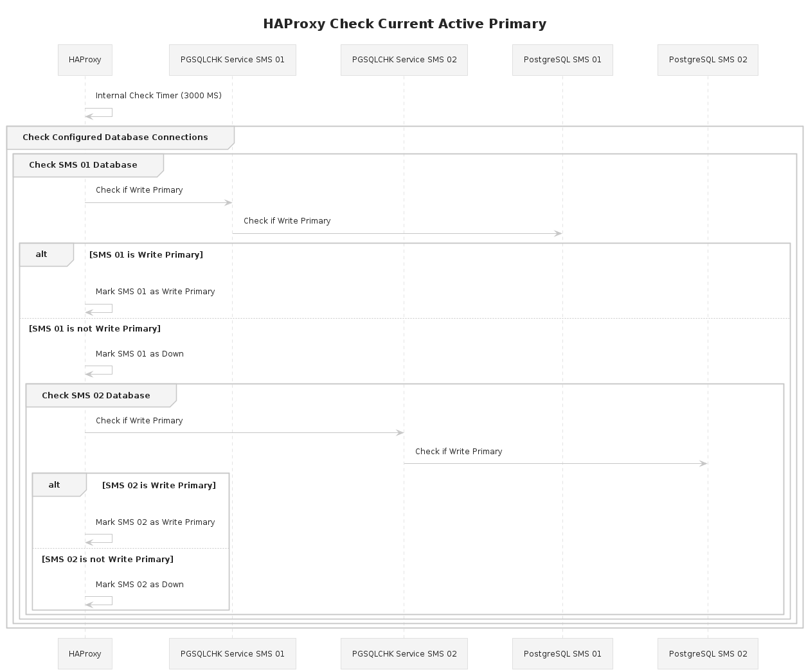
Task: Click the bottom HAProxy participant box
Action: click(85, 653)
